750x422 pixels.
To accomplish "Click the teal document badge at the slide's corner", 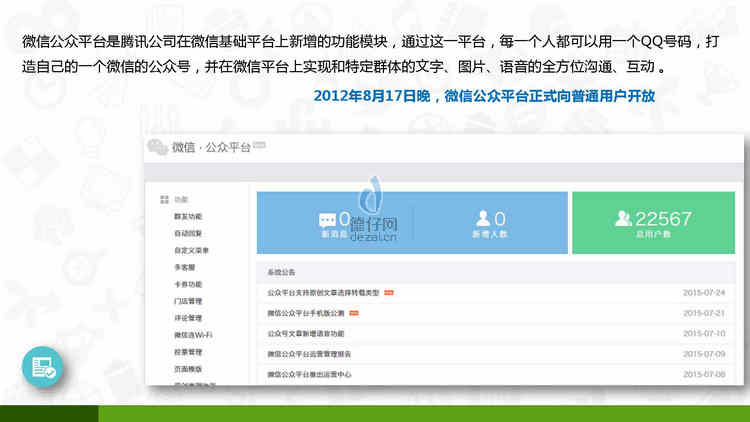I will [x=42, y=367].
